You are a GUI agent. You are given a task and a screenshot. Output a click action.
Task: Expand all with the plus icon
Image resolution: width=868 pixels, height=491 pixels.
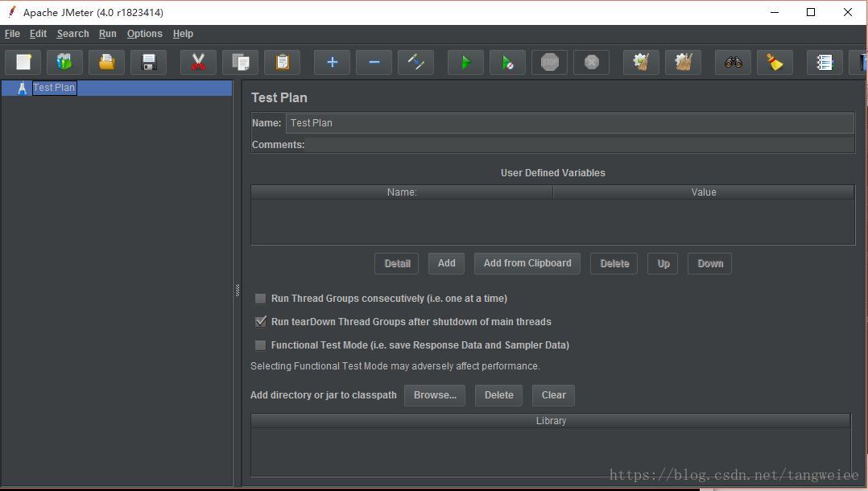pos(332,62)
